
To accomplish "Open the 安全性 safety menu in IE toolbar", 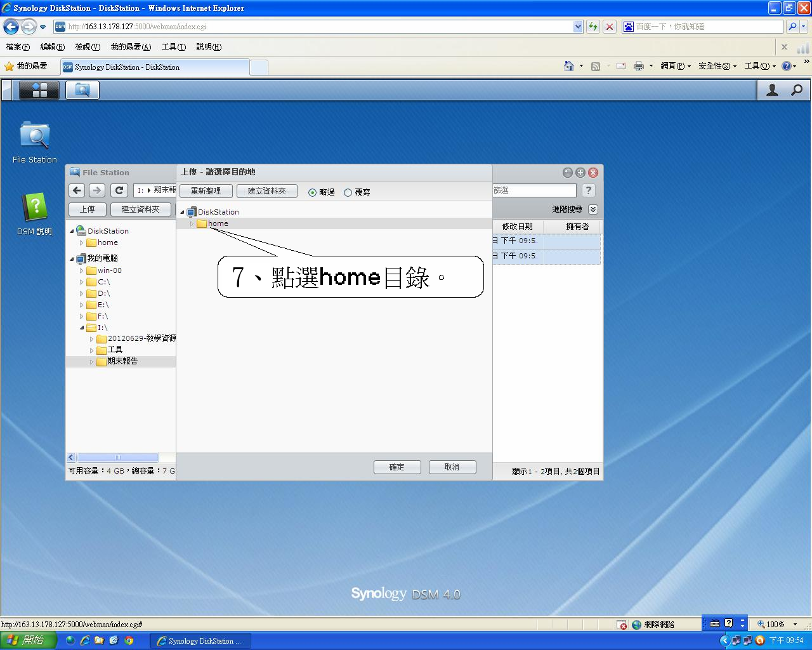I will click(x=717, y=66).
